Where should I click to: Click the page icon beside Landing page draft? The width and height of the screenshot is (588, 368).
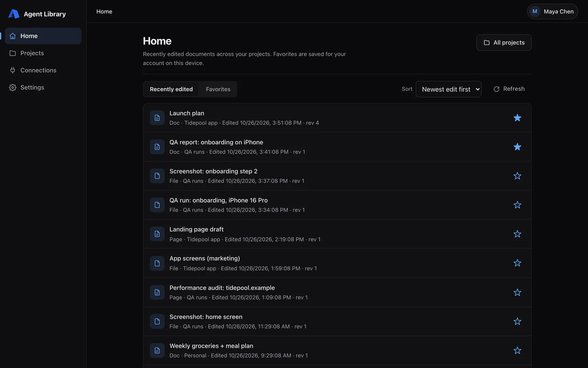tap(157, 234)
